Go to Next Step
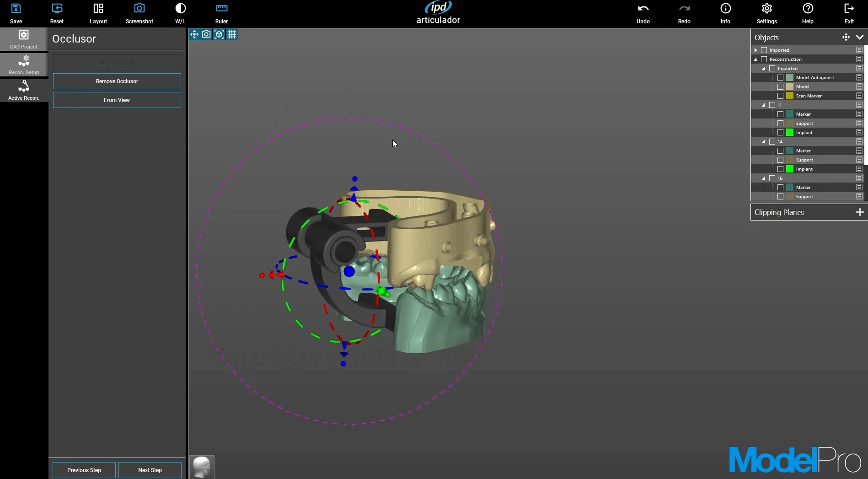 (150, 470)
